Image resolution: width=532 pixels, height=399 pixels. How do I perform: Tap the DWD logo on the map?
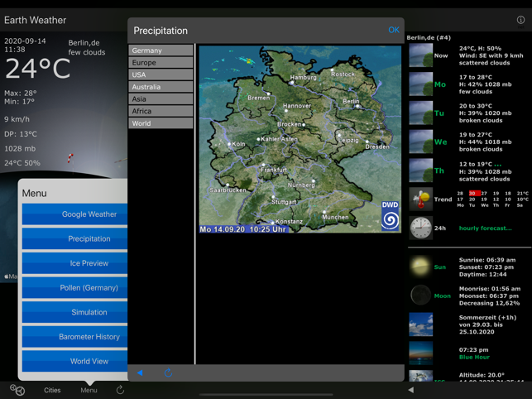[391, 215]
